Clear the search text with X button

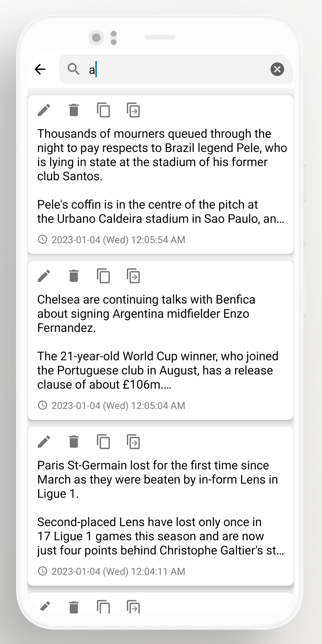(277, 69)
